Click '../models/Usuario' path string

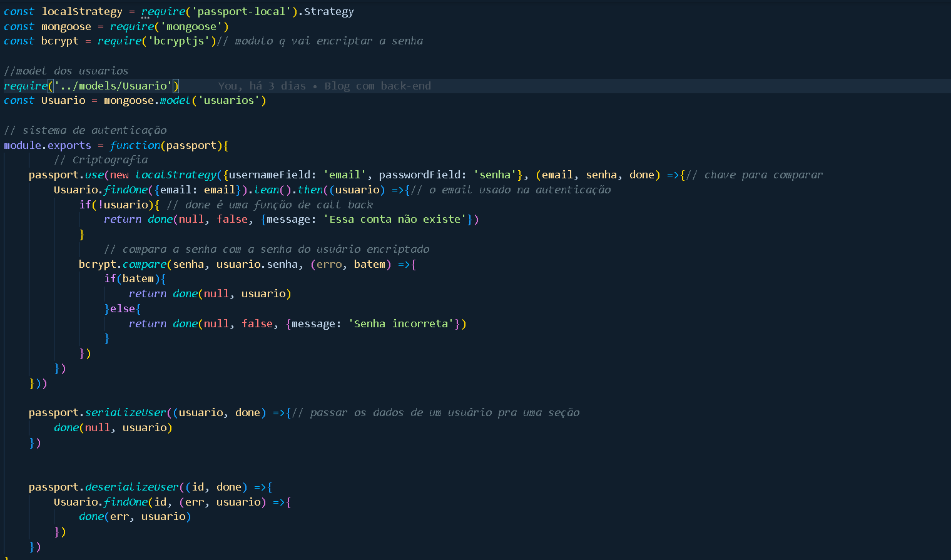(113, 86)
